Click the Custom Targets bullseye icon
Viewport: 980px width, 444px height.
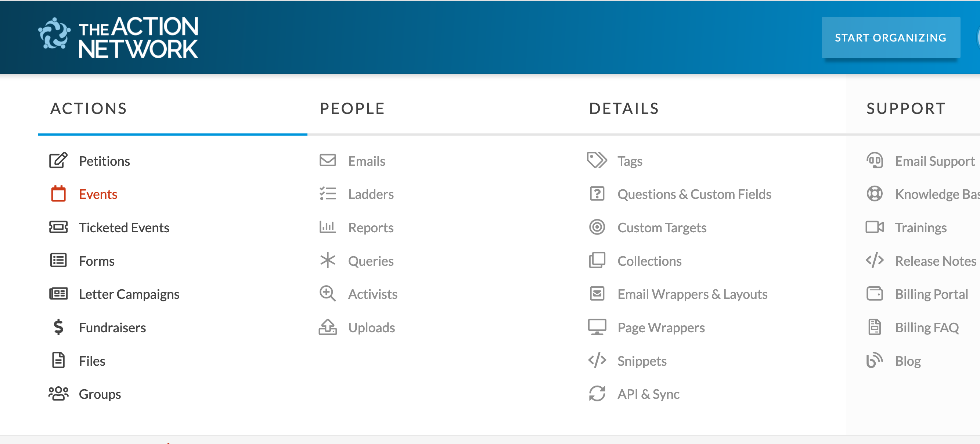[x=597, y=228]
